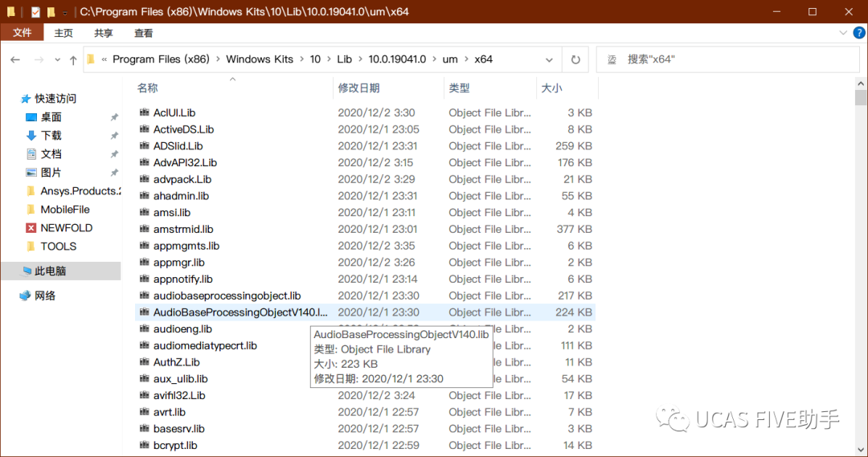Open the recent locations dropdown arrow

tap(57, 59)
